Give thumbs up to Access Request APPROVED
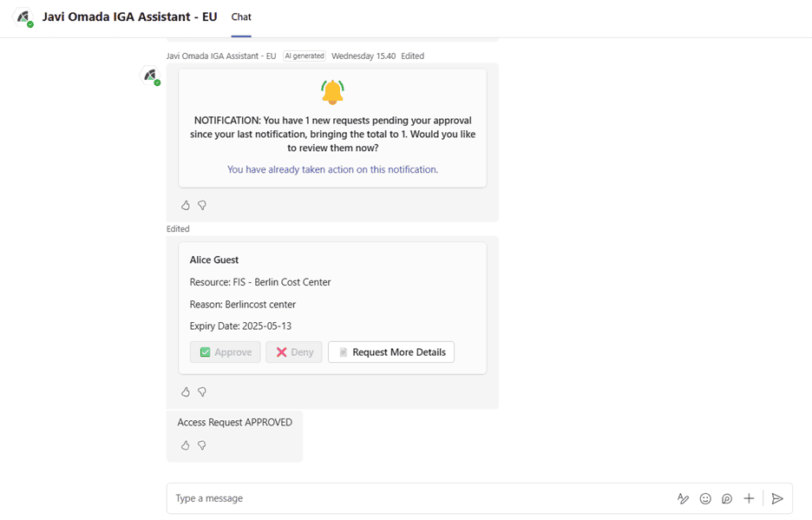 (x=186, y=445)
